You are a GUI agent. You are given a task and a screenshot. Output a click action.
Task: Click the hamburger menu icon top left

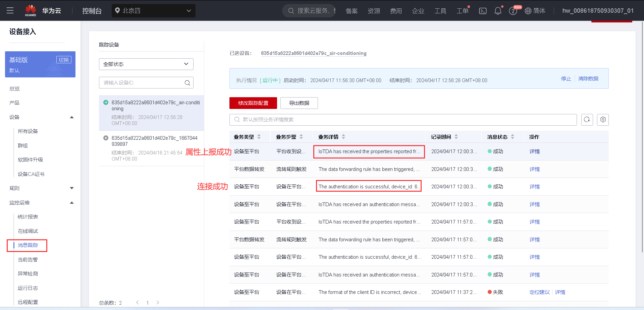click(x=10, y=10)
